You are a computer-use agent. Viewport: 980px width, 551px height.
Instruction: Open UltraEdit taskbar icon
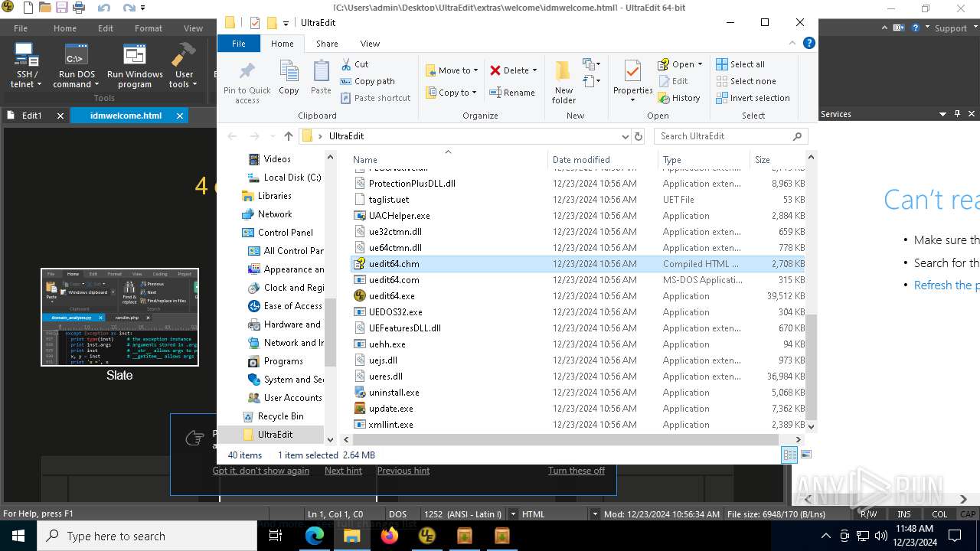(427, 536)
